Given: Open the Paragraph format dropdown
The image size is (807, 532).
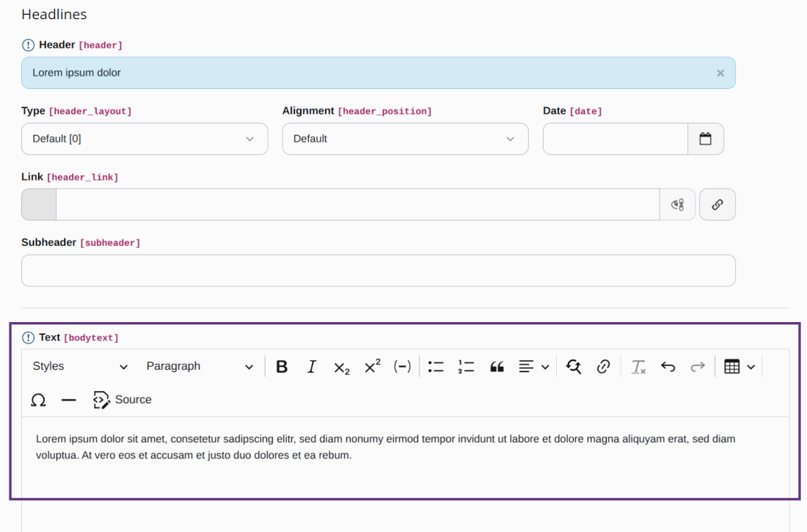Looking at the screenshot, I should pos(199,367).
